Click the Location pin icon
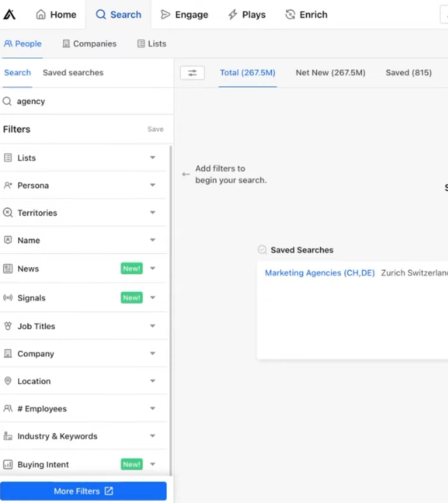448x503 pixels. [8, 381]
